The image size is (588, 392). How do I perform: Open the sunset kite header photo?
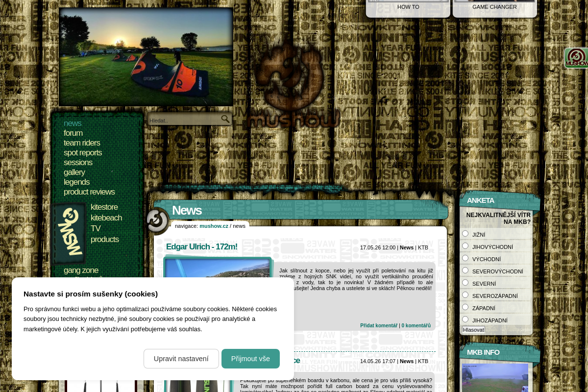[146, 57]
